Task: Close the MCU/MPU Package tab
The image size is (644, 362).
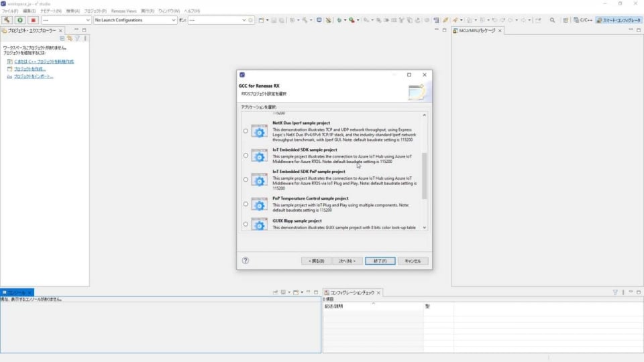Action: pyautogui.click(x=500, y=31)
